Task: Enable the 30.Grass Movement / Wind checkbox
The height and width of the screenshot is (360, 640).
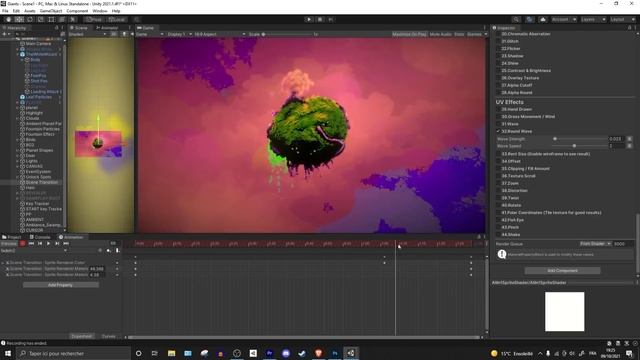Action: (498, 116)
